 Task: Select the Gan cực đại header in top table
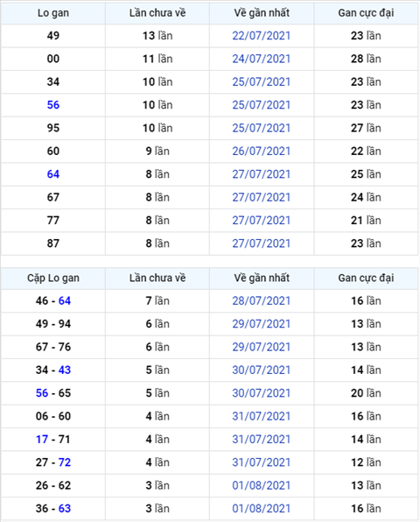pos(366,13)
